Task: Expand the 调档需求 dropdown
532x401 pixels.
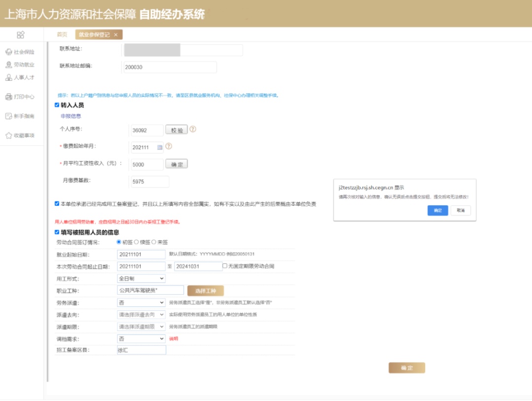Action: [x=141, y=339]
